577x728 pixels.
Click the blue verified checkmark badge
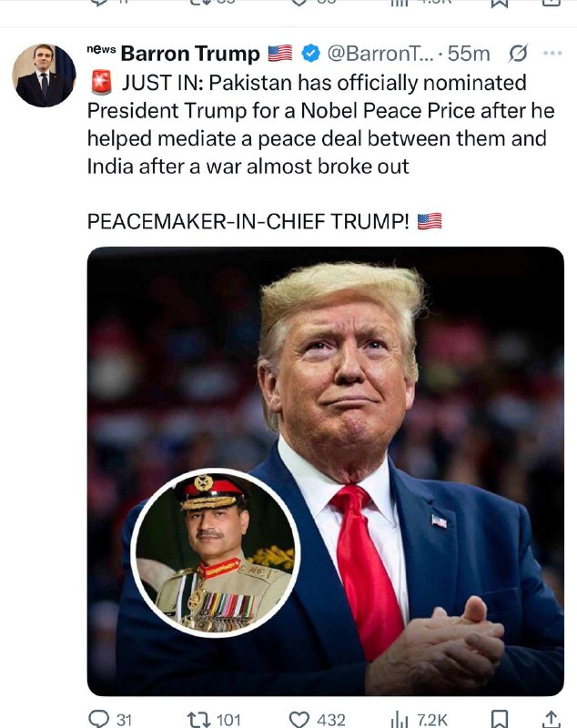(x=310, y=54)
